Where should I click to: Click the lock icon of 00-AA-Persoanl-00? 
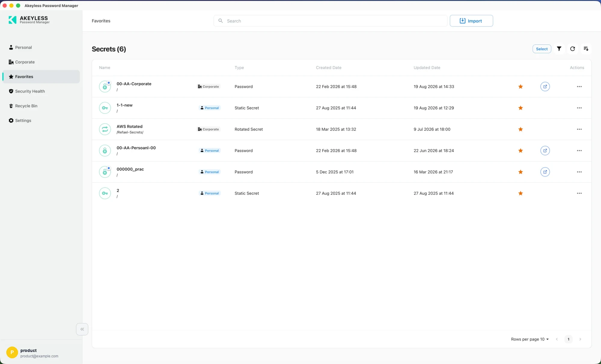105,151
